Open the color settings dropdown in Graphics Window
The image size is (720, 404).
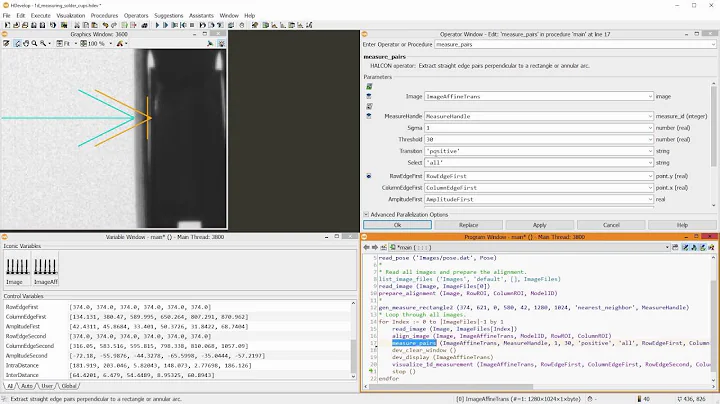126,44
